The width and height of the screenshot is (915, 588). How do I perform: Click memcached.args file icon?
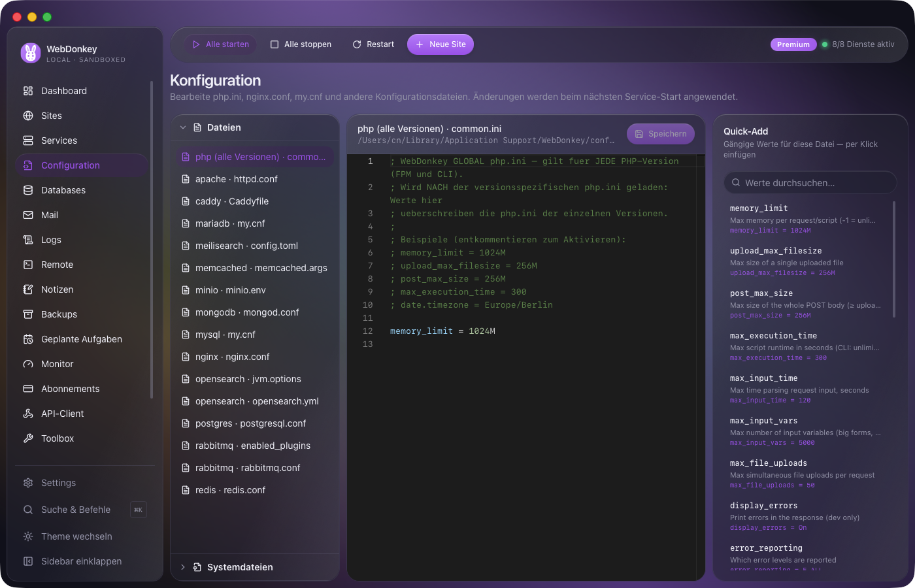[186, 268]
